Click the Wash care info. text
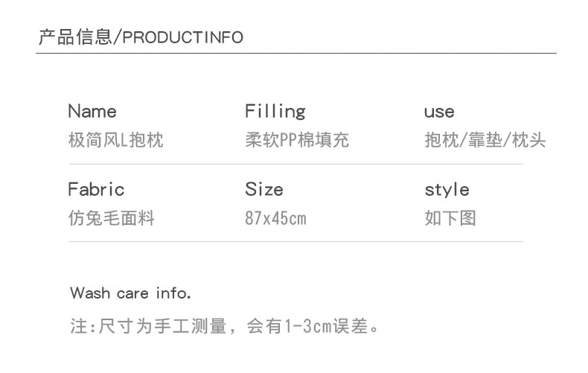Image resolution: width=588 pixels, height=373 pixels. point(130,293)
